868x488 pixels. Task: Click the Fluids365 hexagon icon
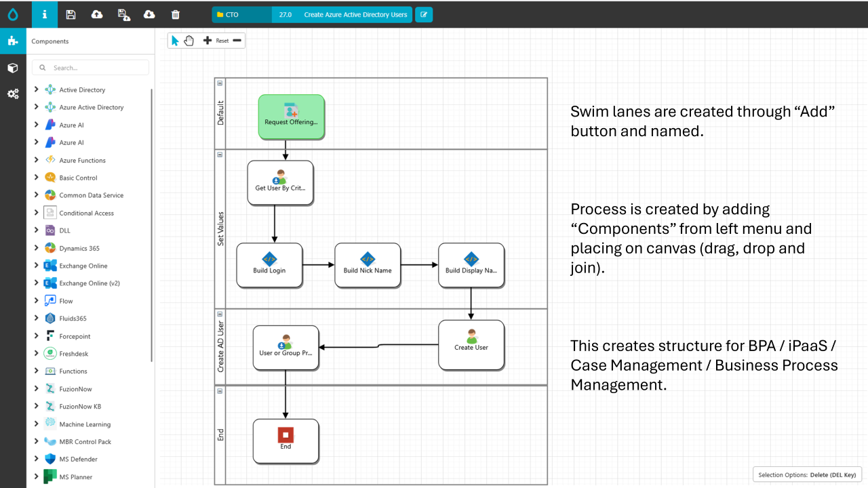pyautogui.click(x=50, y=319)
